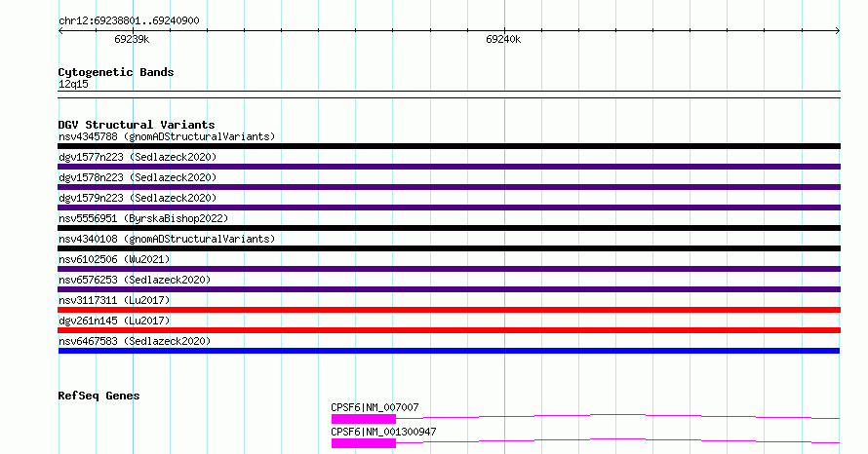868x454 pixels.
Task: Click the nsv5556951 black variant bar
Action: pyautogui.click(x=449, y=228)
